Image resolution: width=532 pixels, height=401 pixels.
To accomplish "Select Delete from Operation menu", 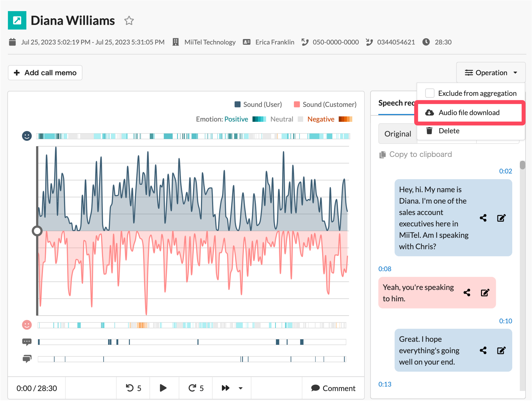I will (449, 131).
